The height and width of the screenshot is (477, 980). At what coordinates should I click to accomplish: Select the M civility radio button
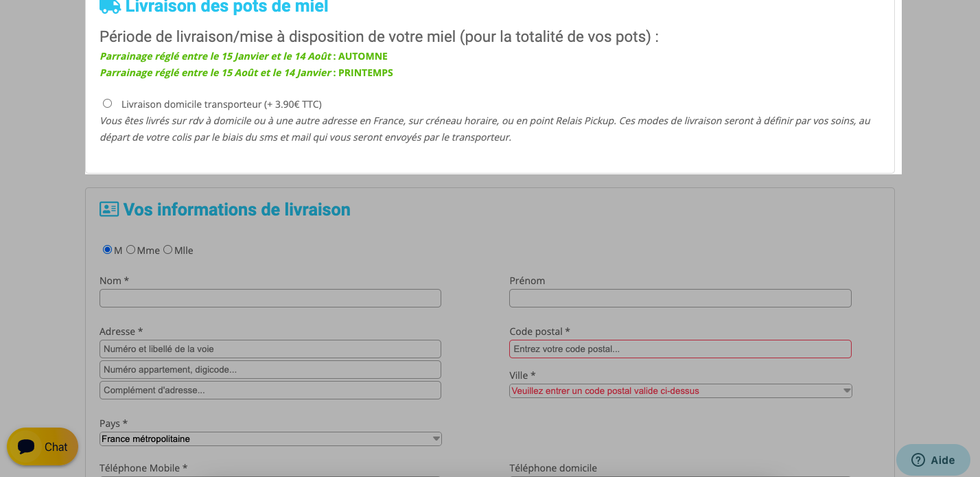[107, 250]
